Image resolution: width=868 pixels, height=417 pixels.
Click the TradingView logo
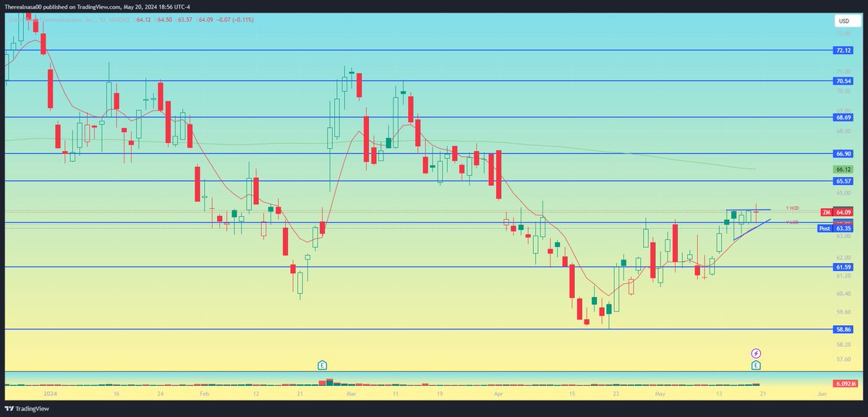pos(28,408)
